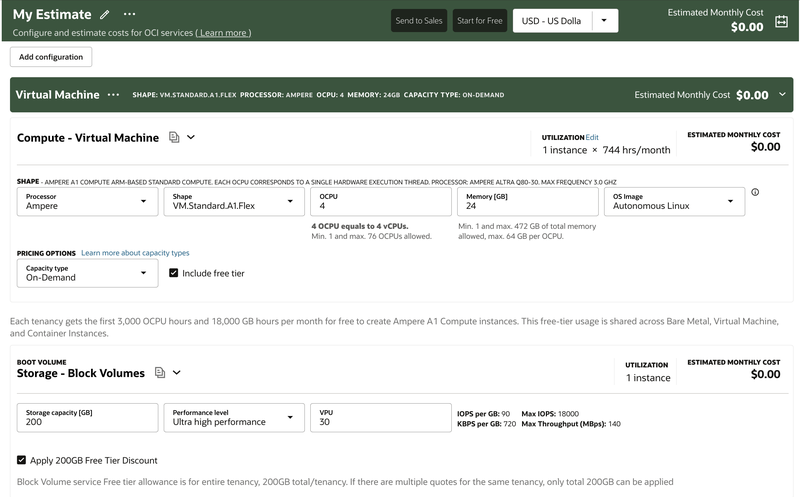This screenshot has width=800, height=497.
Task: Click the 'Max IOPS: 18000' text
Action: click(550, 414)
